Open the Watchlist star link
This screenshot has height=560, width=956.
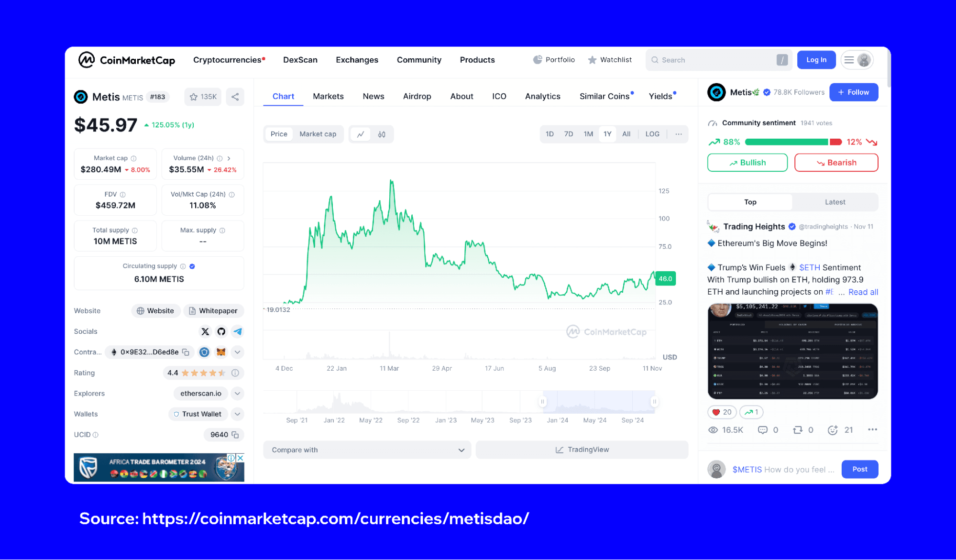coord(610,60)
